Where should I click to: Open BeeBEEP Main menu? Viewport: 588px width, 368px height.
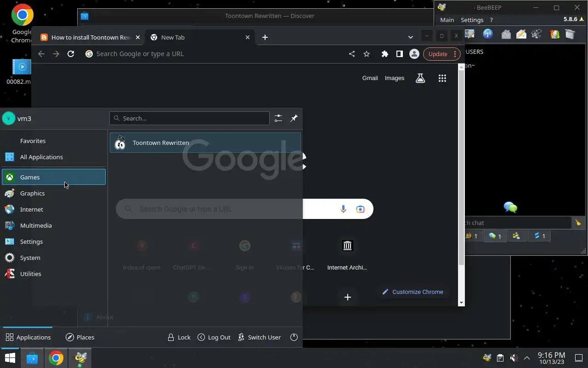click(x=447, y=20)
